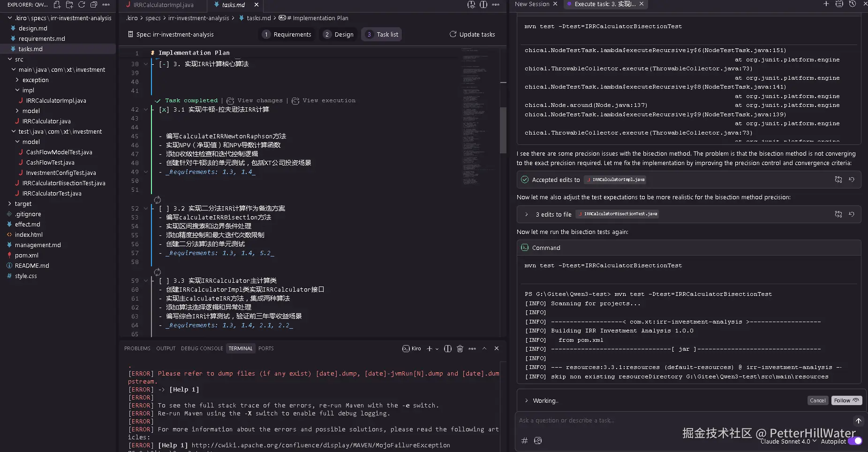
Task: Open the editor more actions menu
Action: coord(496,5)
